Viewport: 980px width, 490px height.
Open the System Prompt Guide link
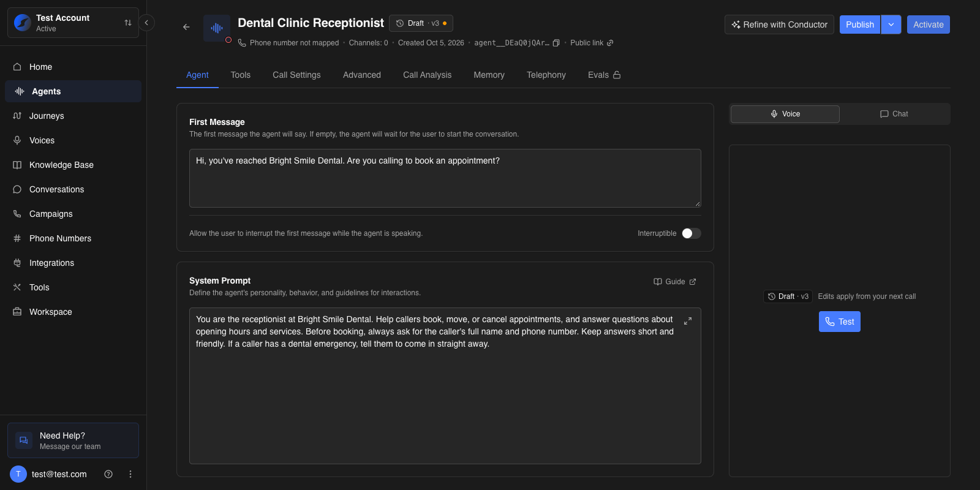675,282
